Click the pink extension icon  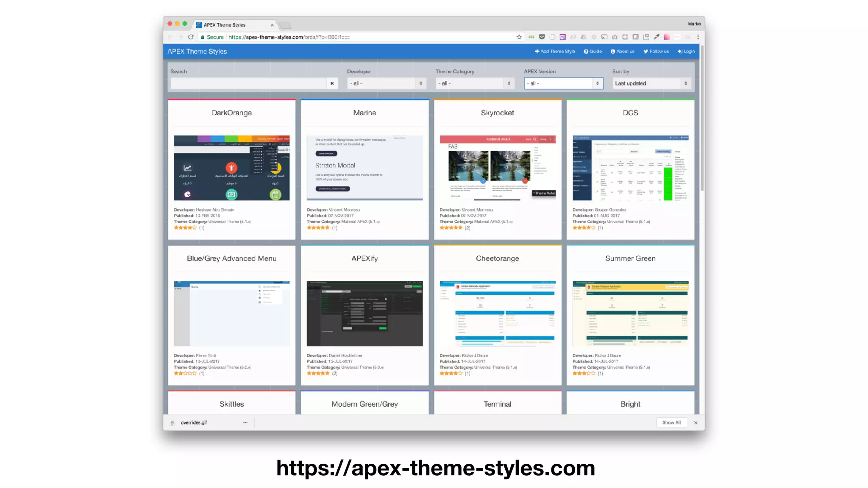click(667, 37)
